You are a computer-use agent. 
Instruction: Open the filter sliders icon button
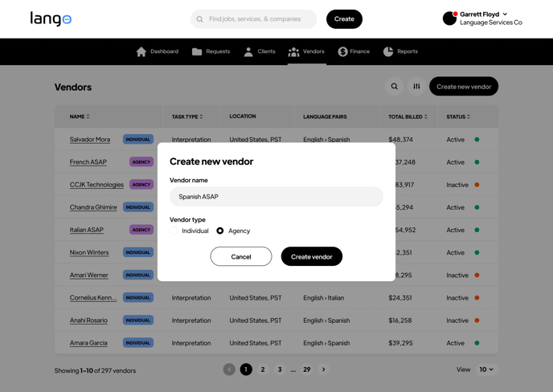tap(416, 87)
